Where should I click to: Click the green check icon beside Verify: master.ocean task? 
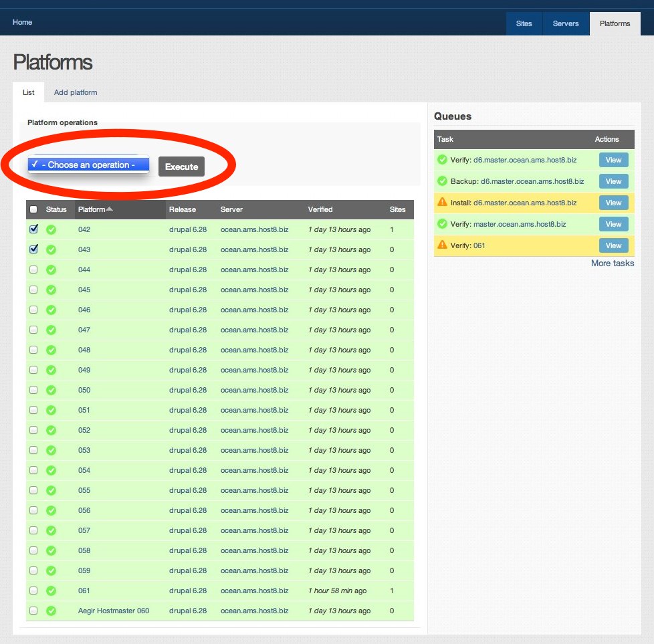tap(442, 223)
